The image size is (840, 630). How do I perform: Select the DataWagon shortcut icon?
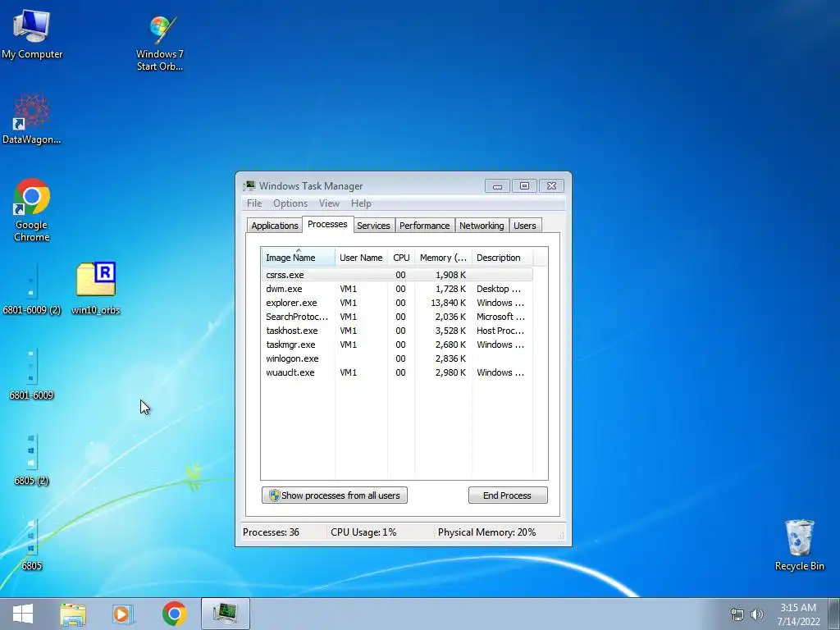pos(32,119)
